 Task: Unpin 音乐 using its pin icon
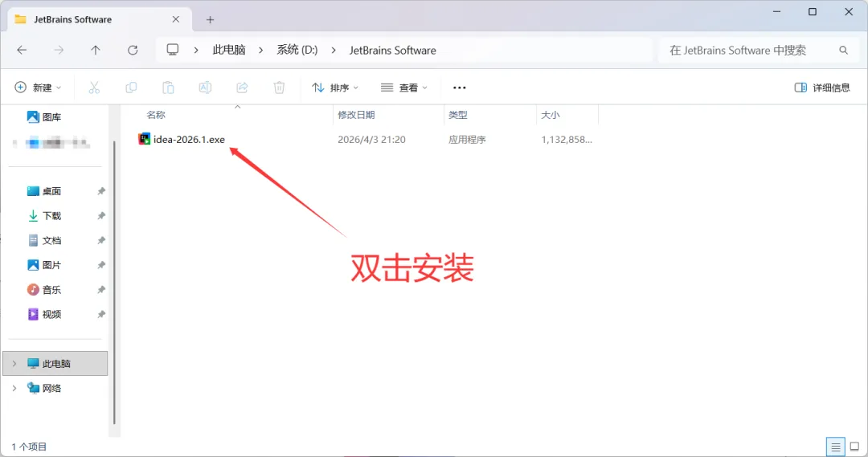point(101,289)
